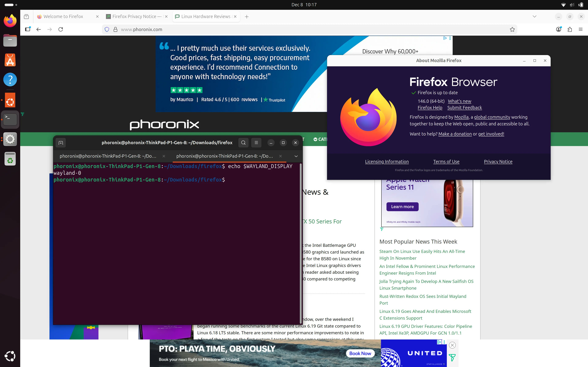Image resolution: width=588 pixels, height=367 pixels.
Task: Click the What's new link
Action: tap(459, 101)
